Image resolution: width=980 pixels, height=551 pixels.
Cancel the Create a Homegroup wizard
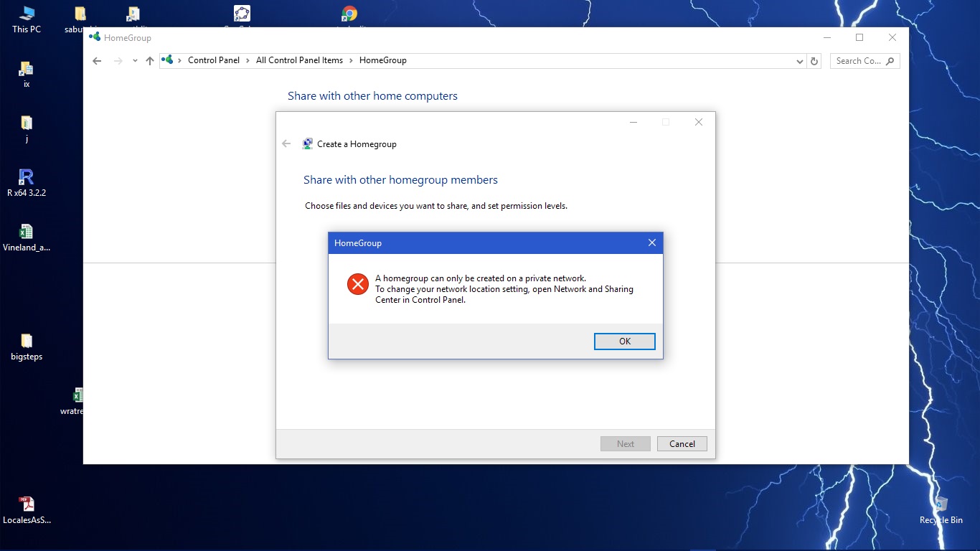682,443
